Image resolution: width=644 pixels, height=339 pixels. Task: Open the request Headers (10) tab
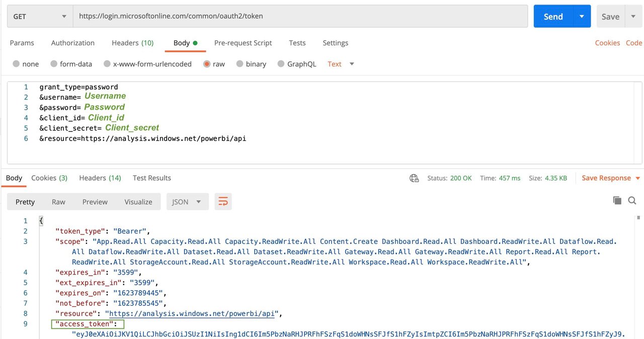[x=133, y=43]
